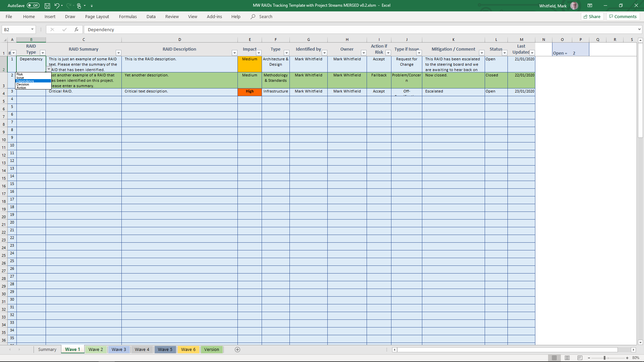Open the Impact column filter dropdown
This screenshot has height=362, width=644.
259,53
